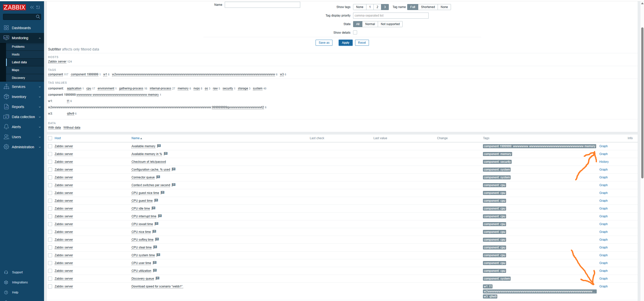Open Dashboards from sidebar icon
Screen dimensions: 644x301
point(6,28)
